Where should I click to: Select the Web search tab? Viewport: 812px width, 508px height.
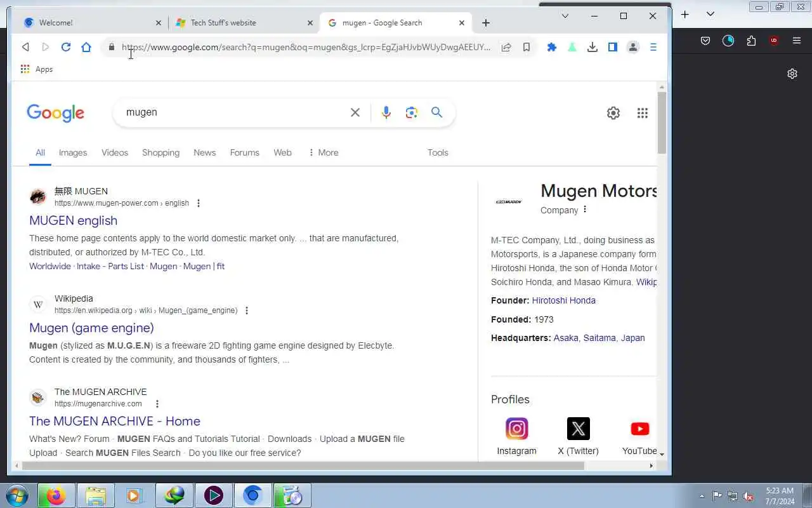(x=282, y=152)
